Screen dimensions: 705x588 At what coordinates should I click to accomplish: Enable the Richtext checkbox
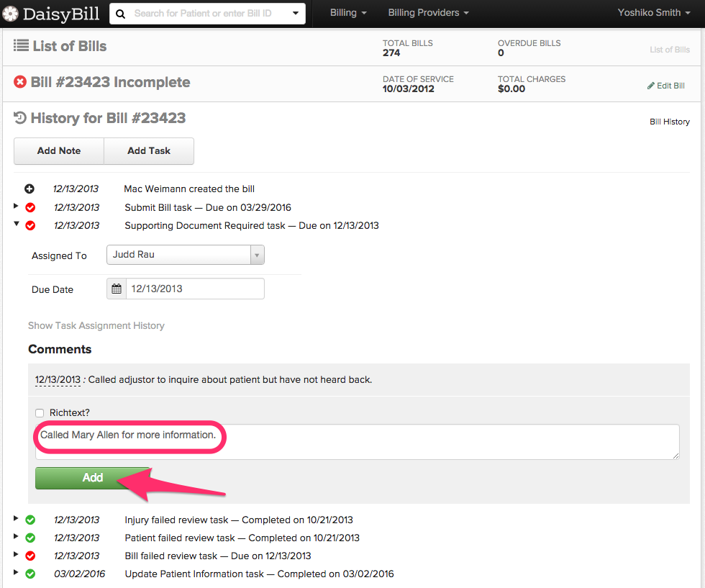(x=40, y=413)
